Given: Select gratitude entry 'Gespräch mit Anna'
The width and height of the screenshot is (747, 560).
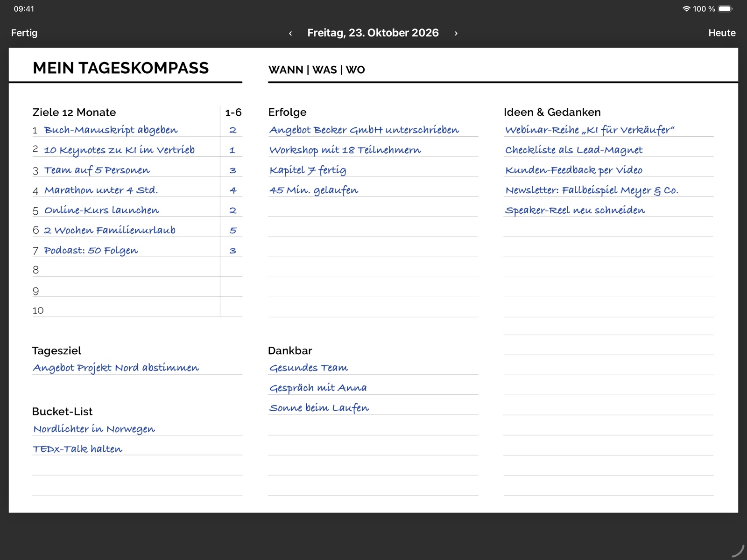Looking at the screenshot, I should point(318,388).
